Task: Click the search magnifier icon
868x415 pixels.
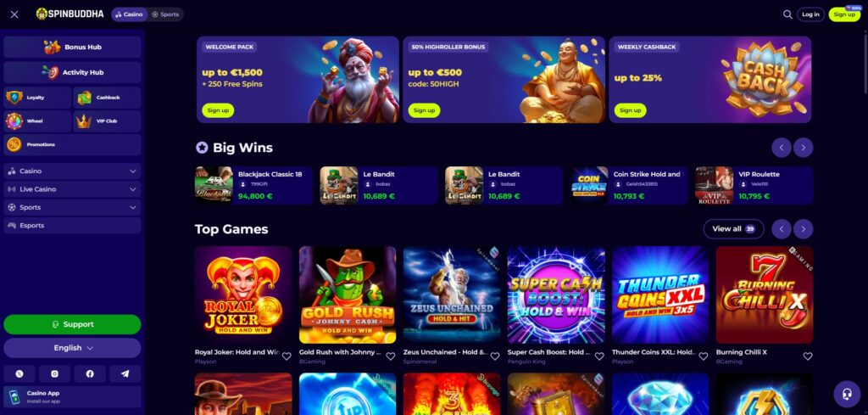Action: point(787,14)
